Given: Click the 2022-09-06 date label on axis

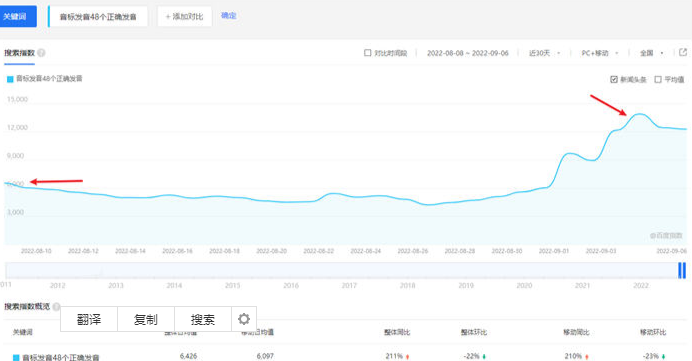Looking at the screenshot, I should [671, 251].
